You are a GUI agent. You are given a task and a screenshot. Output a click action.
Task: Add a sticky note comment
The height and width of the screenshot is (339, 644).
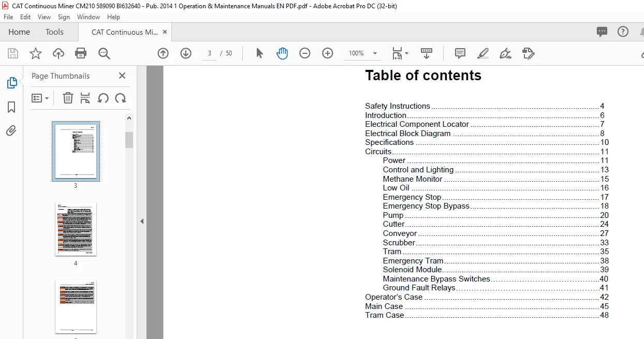click(460, 53)
